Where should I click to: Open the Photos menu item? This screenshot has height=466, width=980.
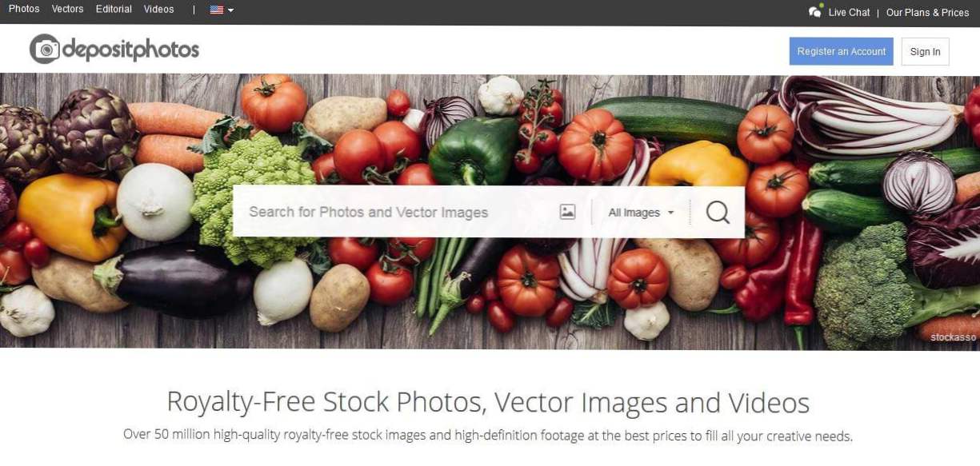pos(24,10)
